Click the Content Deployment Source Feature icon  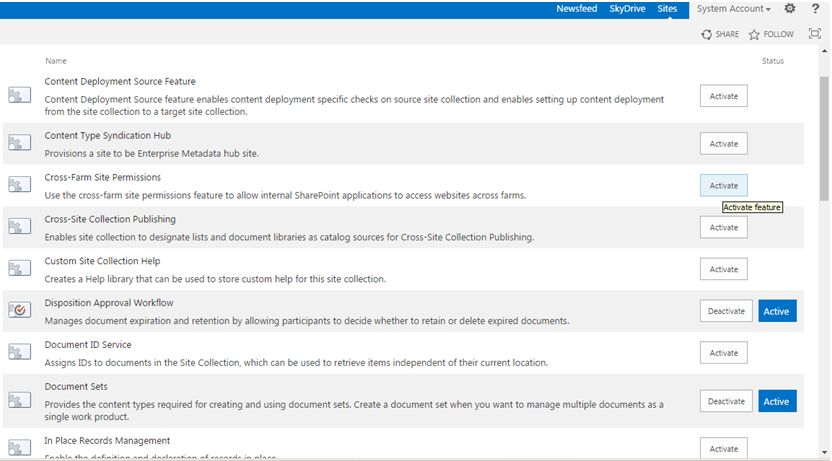tap(20, 95)
